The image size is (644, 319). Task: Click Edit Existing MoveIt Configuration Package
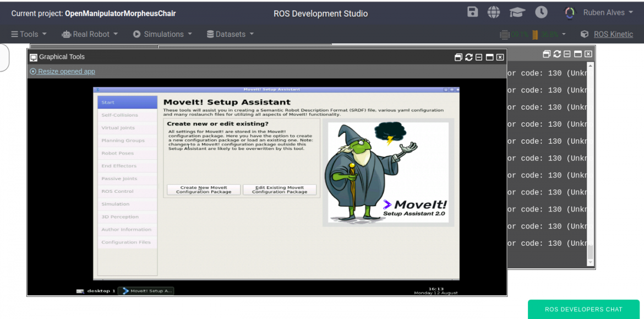click(x=280, y=190)
